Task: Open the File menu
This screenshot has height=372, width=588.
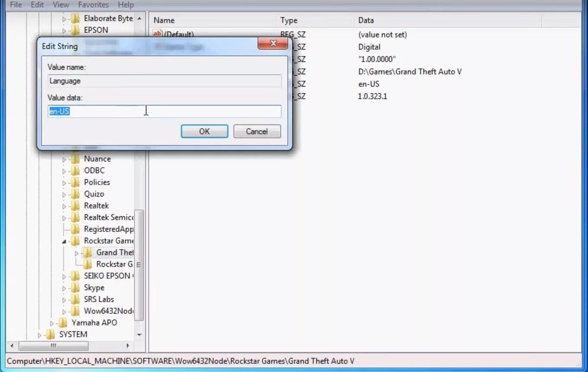Action: click(x=16, y=5)
